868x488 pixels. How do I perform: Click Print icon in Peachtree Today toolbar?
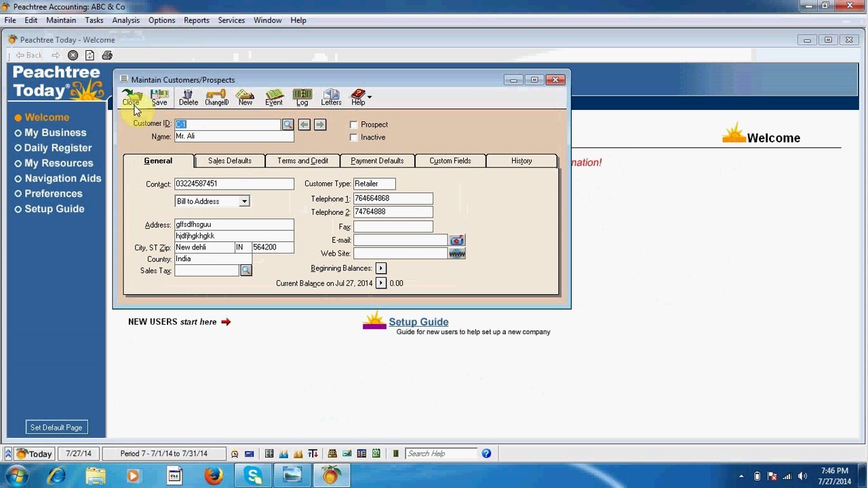point(107,55)
